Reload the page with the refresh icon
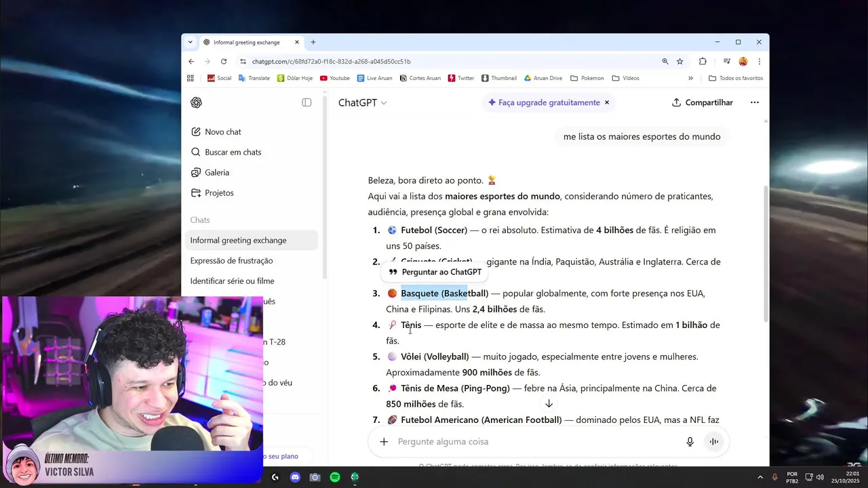 224,61
